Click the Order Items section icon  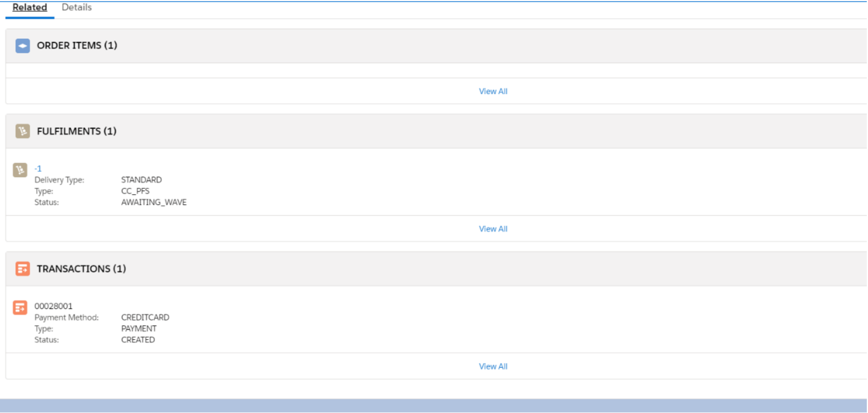tap(22, 46)
